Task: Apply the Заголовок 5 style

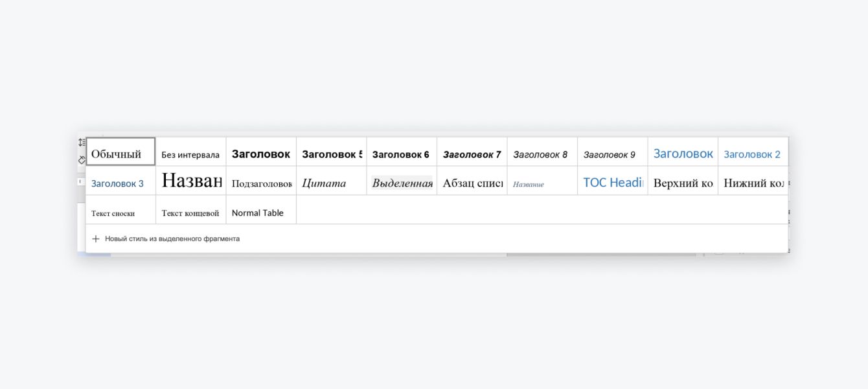Action: click(331, 154)
